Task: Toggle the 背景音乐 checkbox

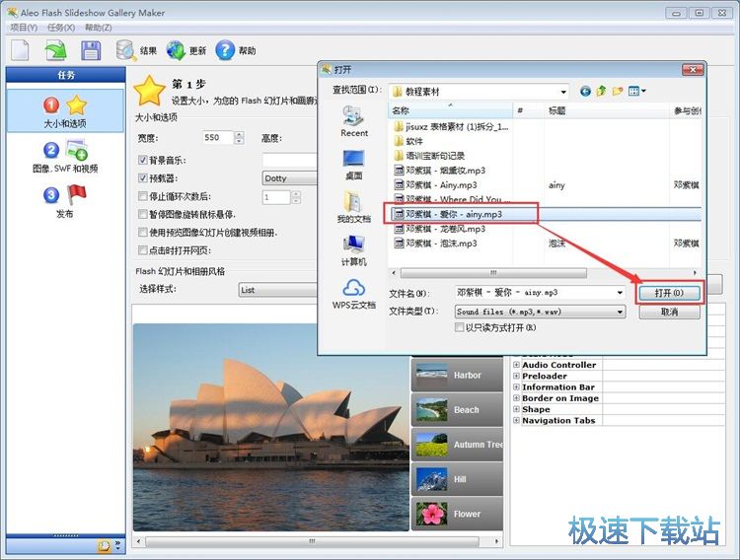Action: [x=142, y=160]
